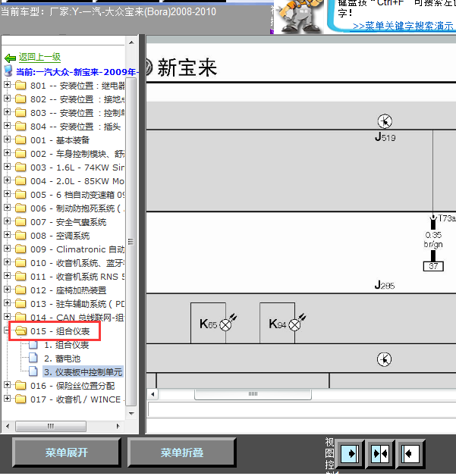Viewport: 456px width, 476px height.
Task: Click the 015 组合仪表 folder icon
Action: coord(21,331)
